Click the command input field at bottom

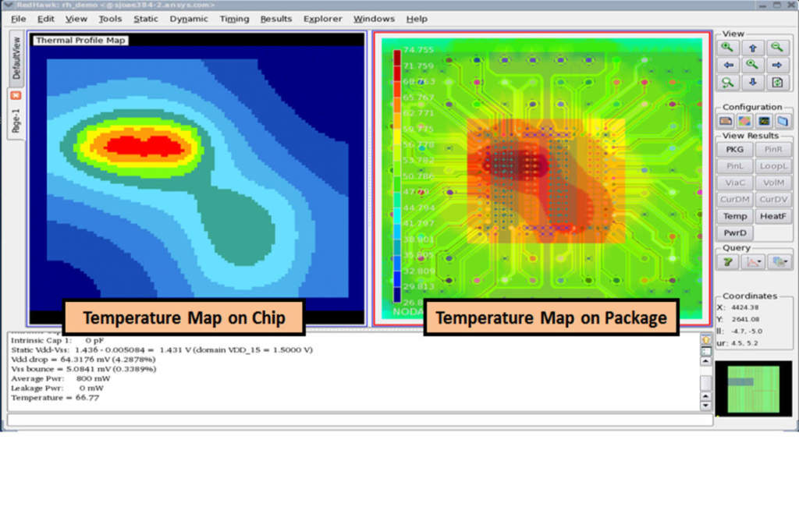click(x=360, y=420)
